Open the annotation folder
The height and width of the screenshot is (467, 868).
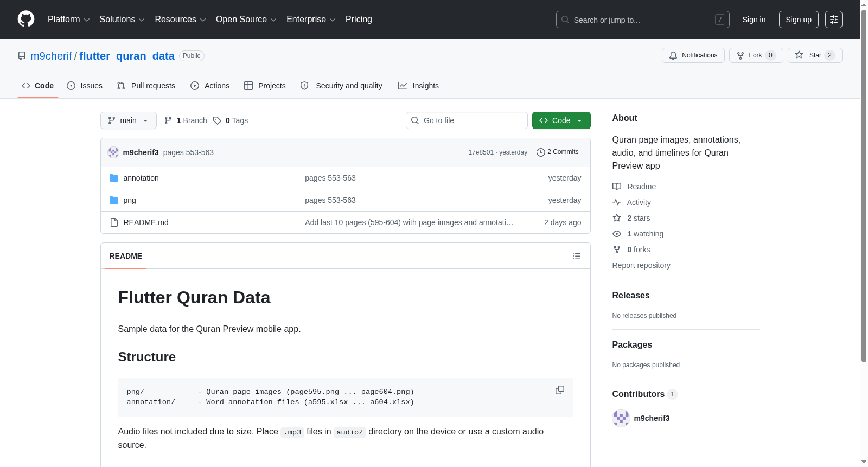pyautogui.click(x=141, y=178)
